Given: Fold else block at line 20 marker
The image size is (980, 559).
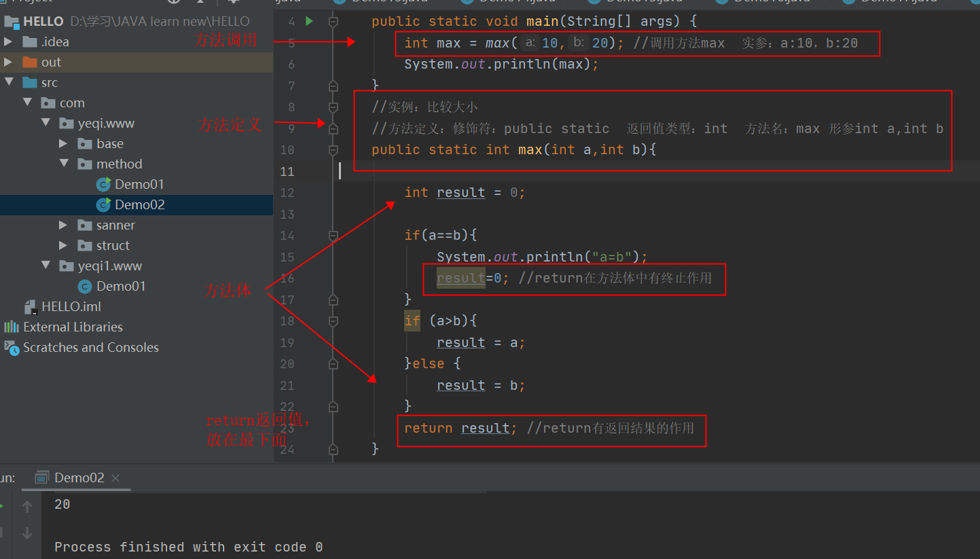Looking at the screenshot, I should (x=333, y=363).
